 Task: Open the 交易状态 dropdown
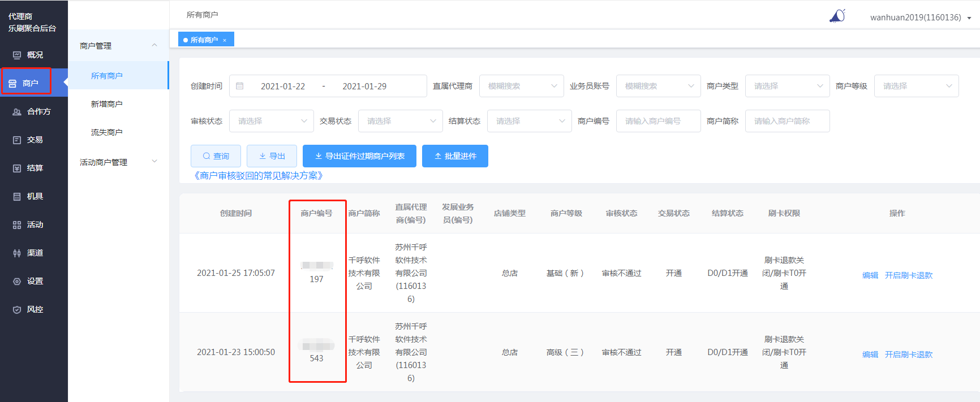pyautogui.click(x=401, y=121)
